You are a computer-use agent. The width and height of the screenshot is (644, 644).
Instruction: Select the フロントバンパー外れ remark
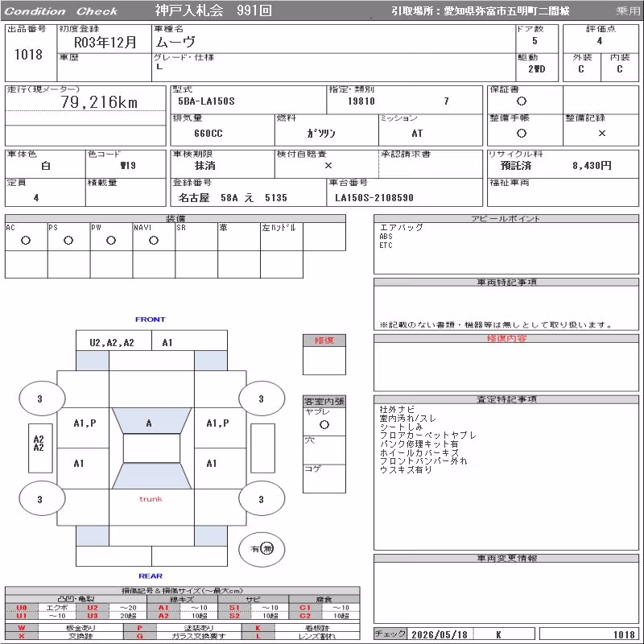[x=423, y=461]
